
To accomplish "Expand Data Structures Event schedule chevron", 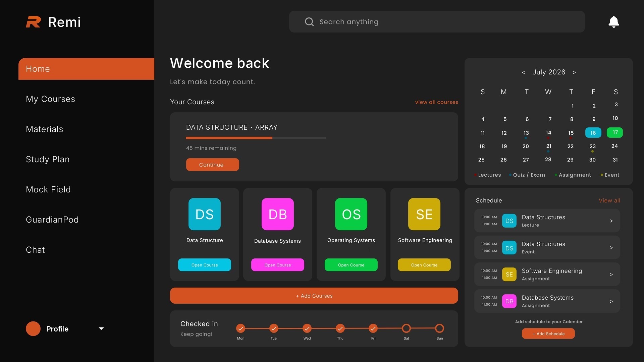I will tap(611, 248).
